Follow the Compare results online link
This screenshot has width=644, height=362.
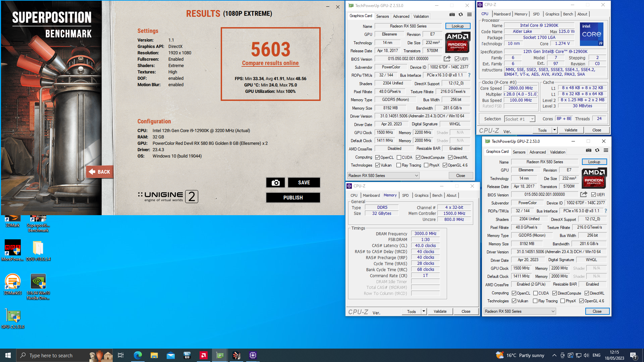coord(270,63)
